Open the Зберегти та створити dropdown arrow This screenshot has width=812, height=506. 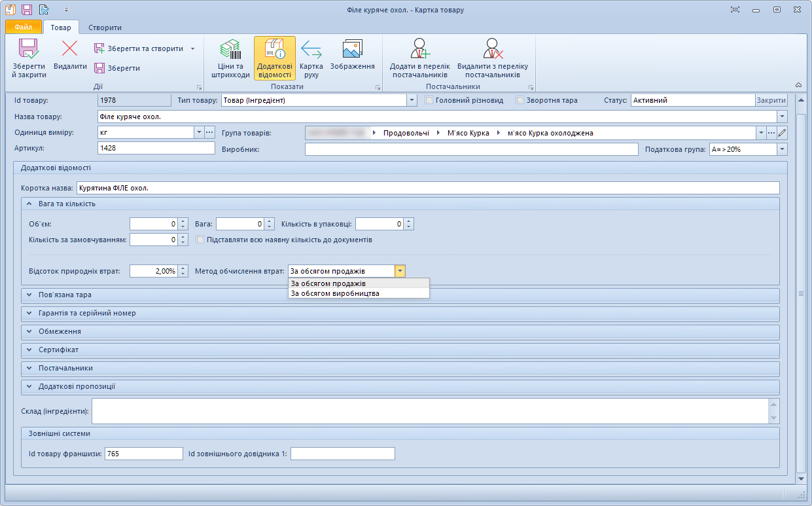point(192,48)
